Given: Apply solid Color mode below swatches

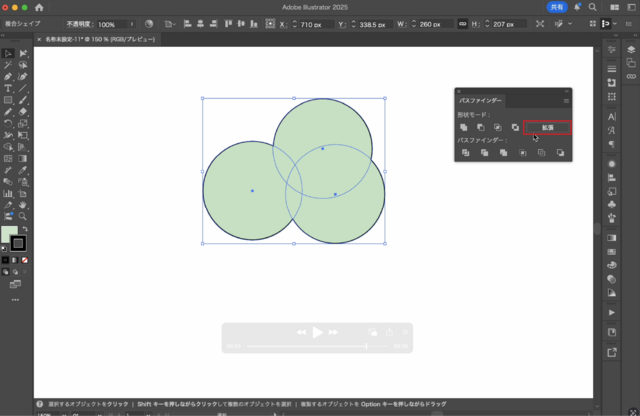Looking at the screenshot, I should point(5,260).
